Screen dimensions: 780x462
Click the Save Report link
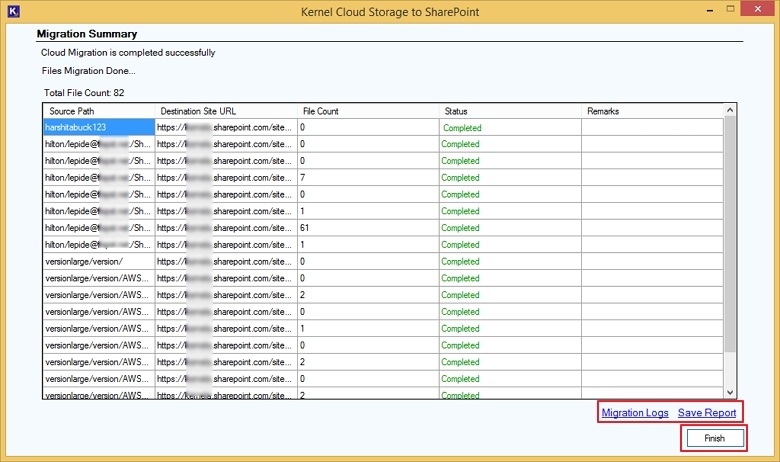click(707, 413)
